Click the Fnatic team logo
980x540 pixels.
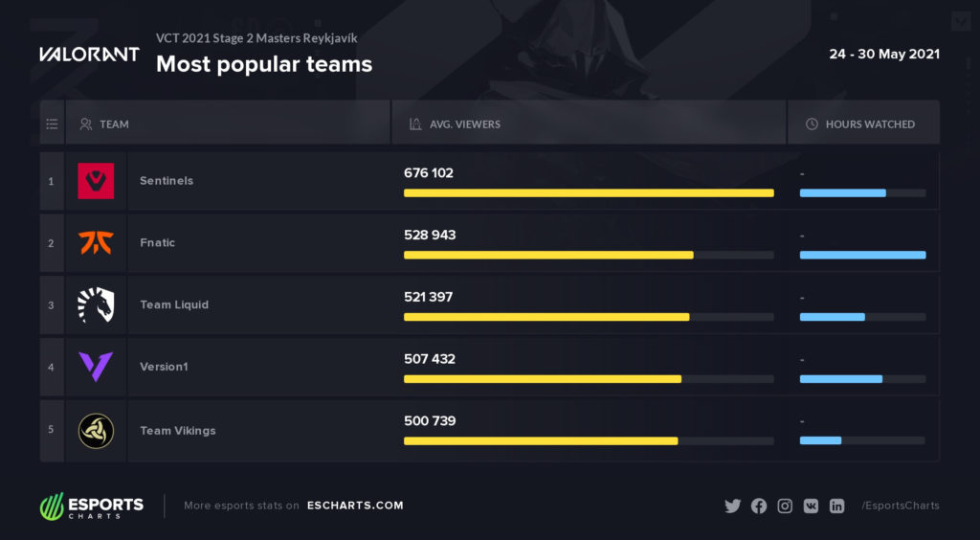pos(96,243)
